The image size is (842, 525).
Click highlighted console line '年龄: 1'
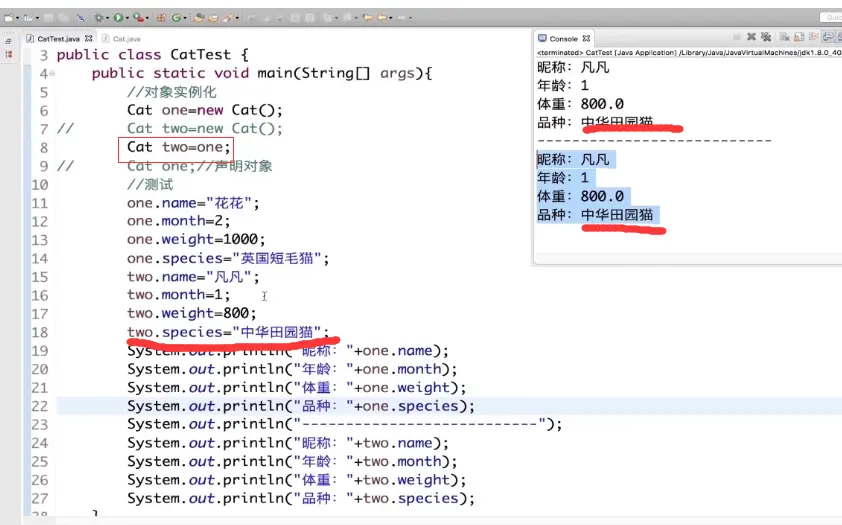tap(563, 178)
